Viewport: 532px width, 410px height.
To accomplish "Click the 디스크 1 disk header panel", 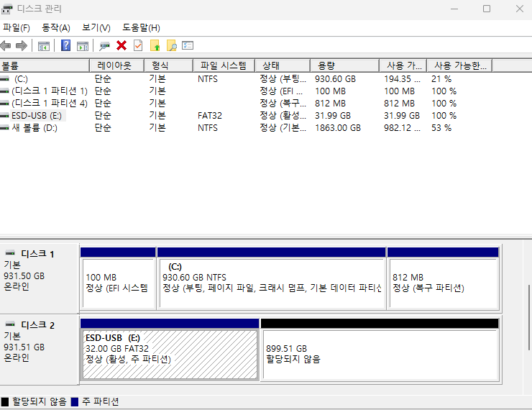I will click(x=40, y=278).
